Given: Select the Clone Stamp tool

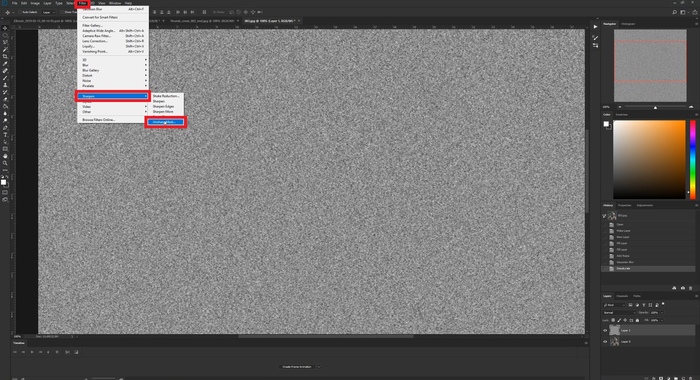Looking at the screenshot, I should 5,85.
